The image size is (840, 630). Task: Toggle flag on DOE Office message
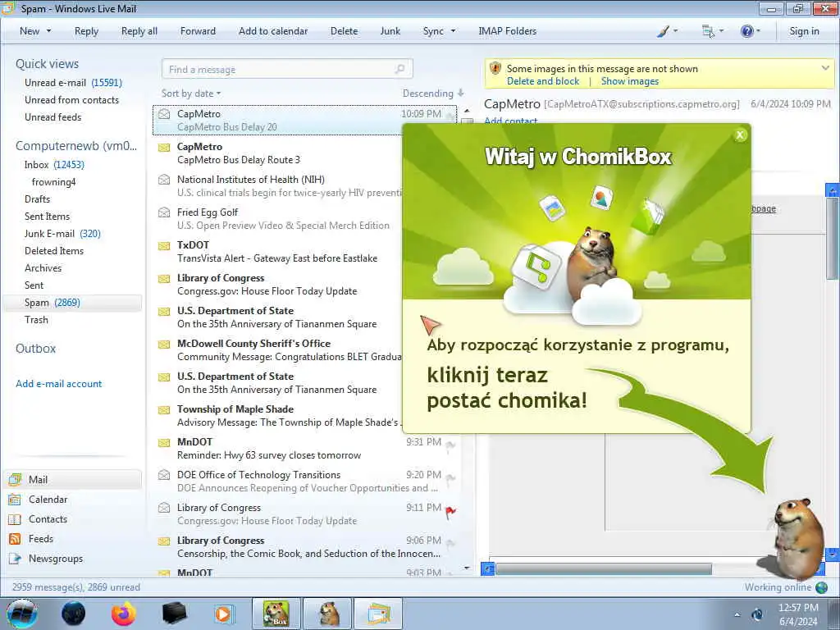coord(450,479)
